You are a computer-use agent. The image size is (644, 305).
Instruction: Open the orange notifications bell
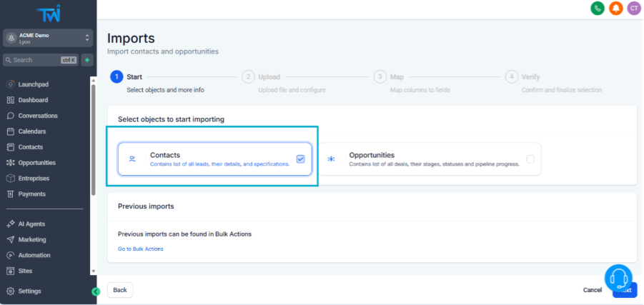click(x=615, y=9)
